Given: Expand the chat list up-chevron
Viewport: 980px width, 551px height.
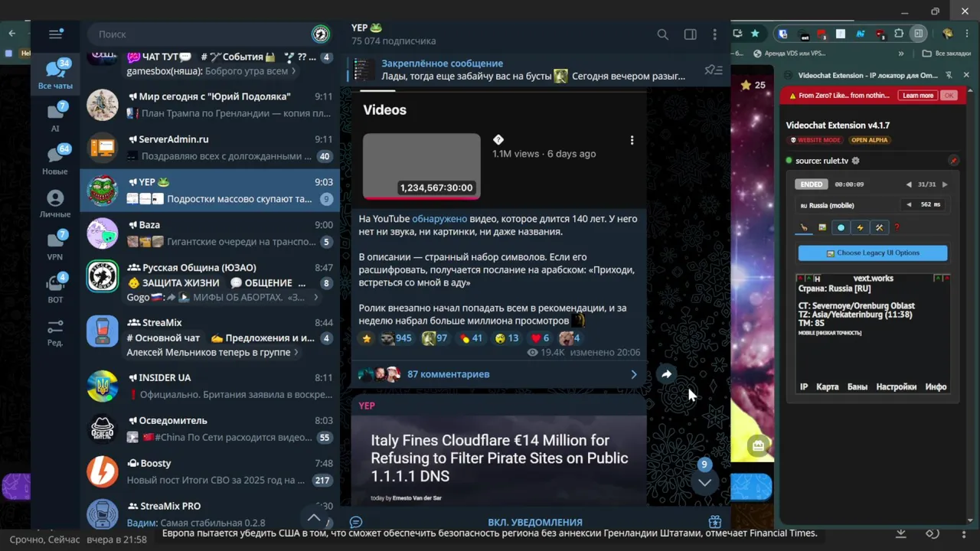Looking at the screenshot, I should coord(314,517).
